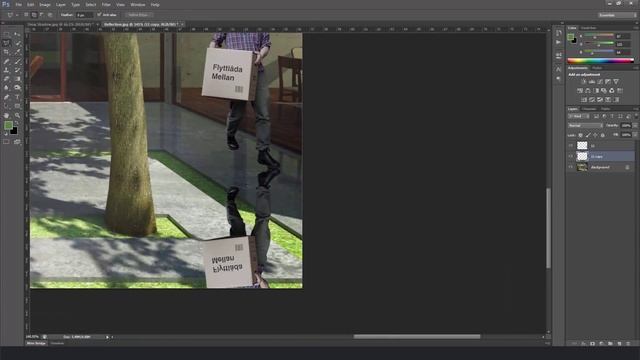Screen dimensions: 640x360
Task: Select the Brush tool
Action: (17, 61)
